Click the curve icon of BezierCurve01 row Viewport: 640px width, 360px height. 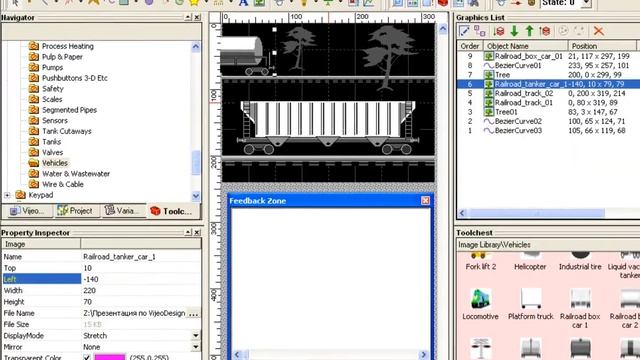489,65
